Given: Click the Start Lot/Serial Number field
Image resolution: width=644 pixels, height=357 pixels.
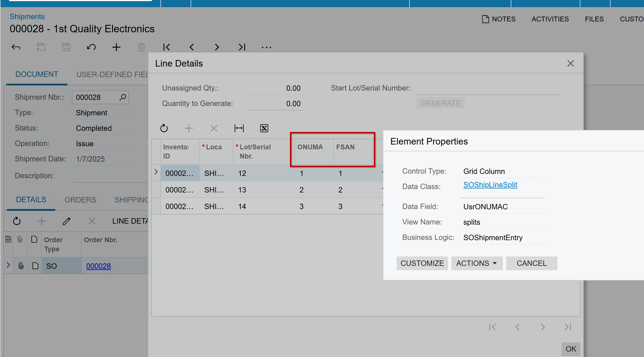Looking at the screenshot, I should 487,89.
